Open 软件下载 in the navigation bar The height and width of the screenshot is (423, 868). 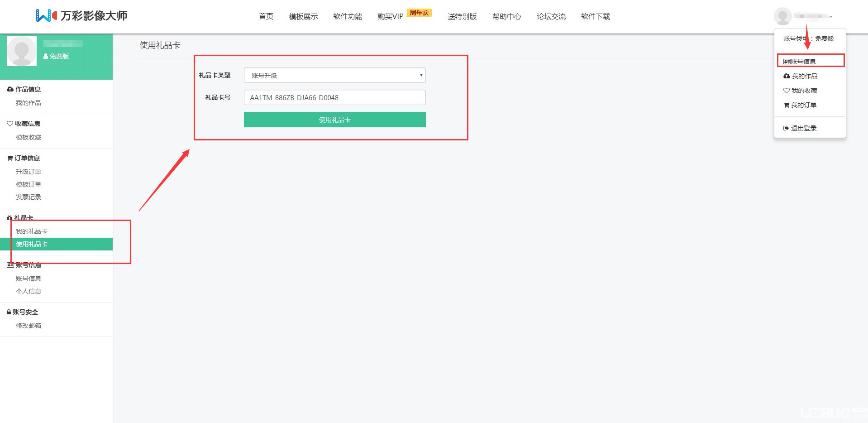595,16
